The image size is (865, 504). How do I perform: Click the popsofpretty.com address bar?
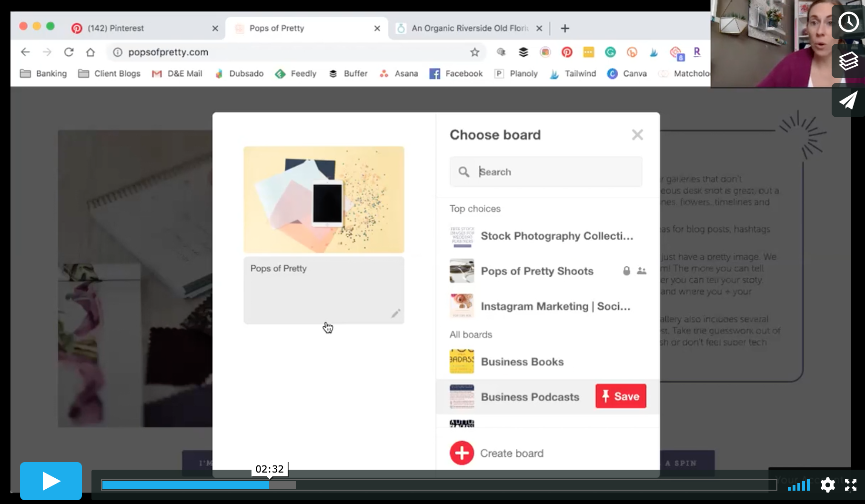(295, 52)
